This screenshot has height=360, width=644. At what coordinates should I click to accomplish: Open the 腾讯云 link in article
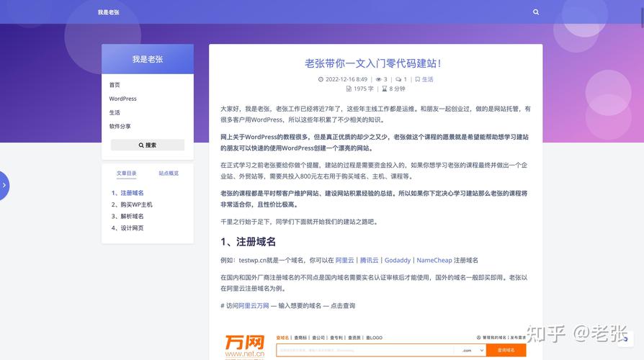(370, 260)
